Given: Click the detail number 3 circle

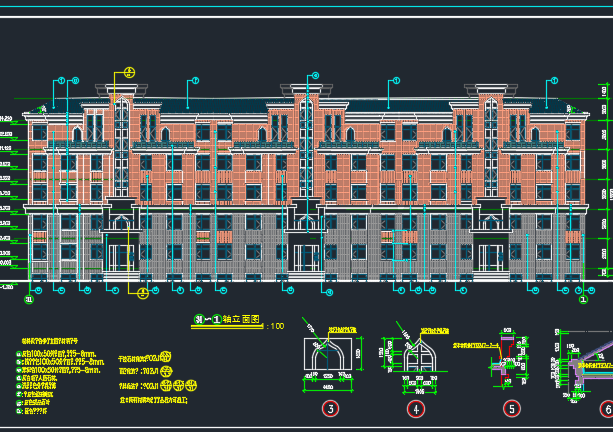Looking at the screenshot, I should coord(331,408).
